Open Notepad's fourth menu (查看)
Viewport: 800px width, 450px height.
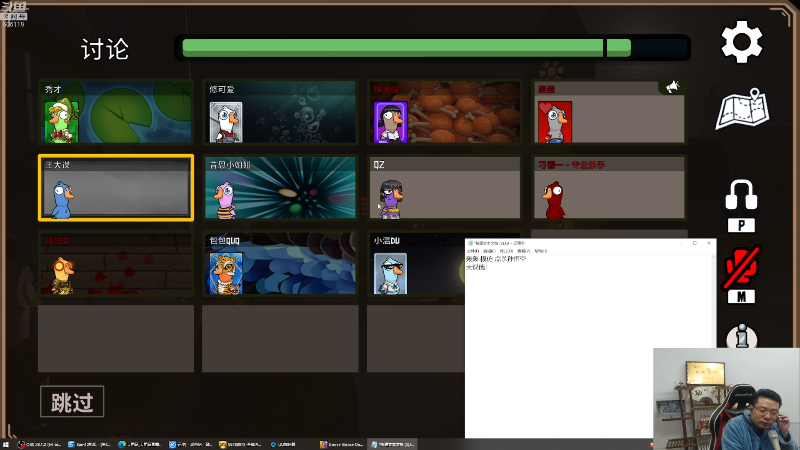pos(523,251)
